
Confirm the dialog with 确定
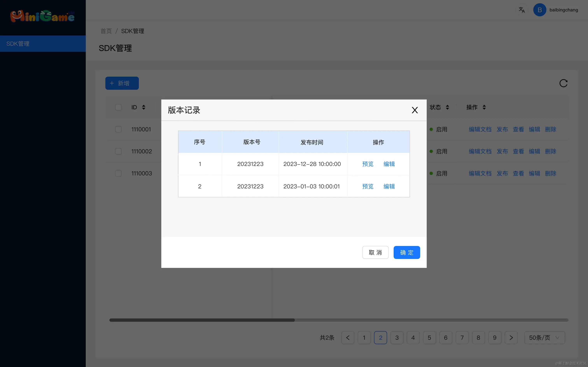[407, 252]
